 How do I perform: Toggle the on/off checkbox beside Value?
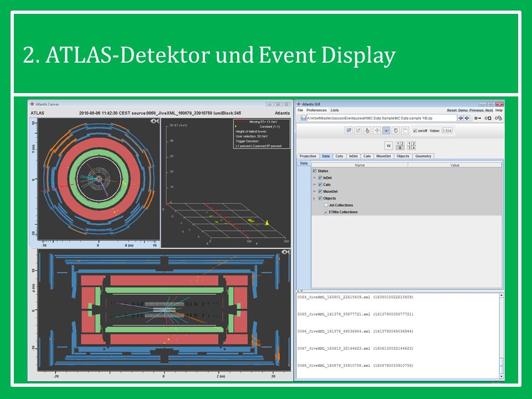point(415,131)
